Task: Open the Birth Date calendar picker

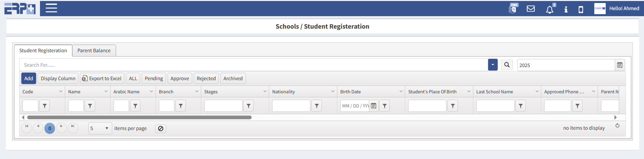Action: tap(374, 106)
